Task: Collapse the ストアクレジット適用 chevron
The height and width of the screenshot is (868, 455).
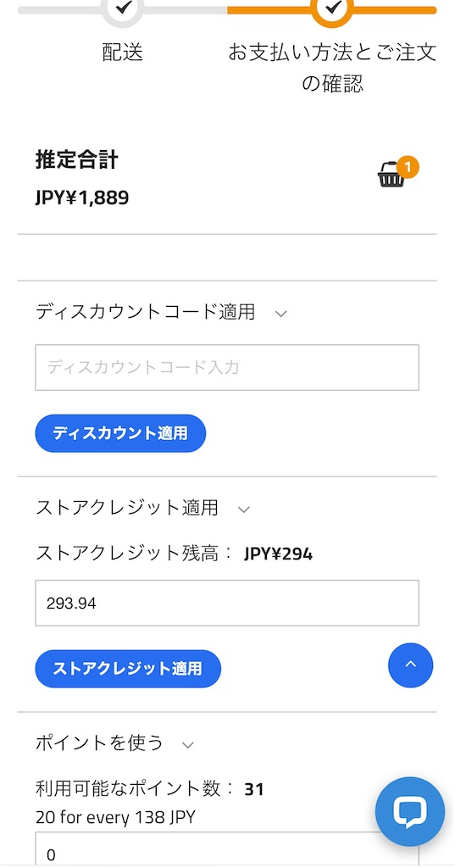Action: tap(244, 509)
